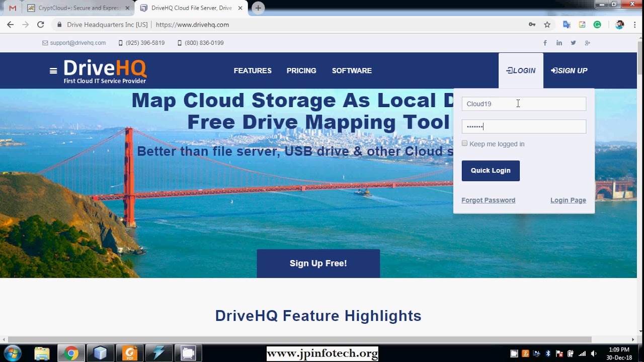Bookmark this page with the star icon
Screen dimensions: 644x362
click(547, 25)
